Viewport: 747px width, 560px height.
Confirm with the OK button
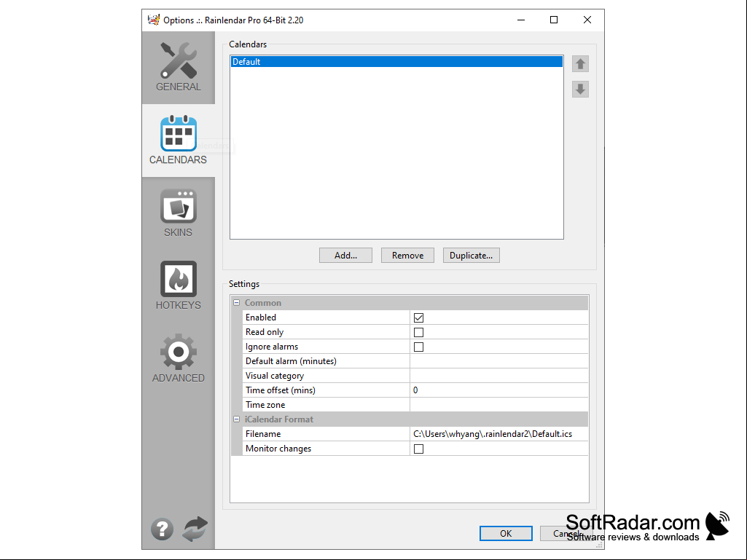coord(506,533)
